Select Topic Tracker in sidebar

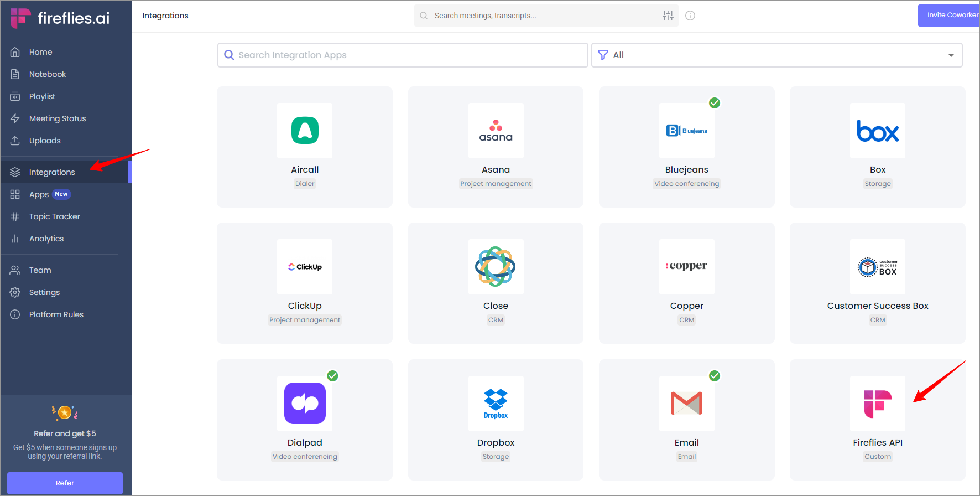coord(55,216)
